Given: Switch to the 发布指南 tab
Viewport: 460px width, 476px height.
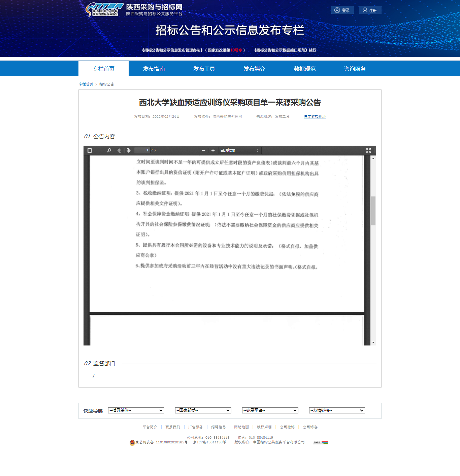Looking at the screenshot, I should [x=154, y=69].
